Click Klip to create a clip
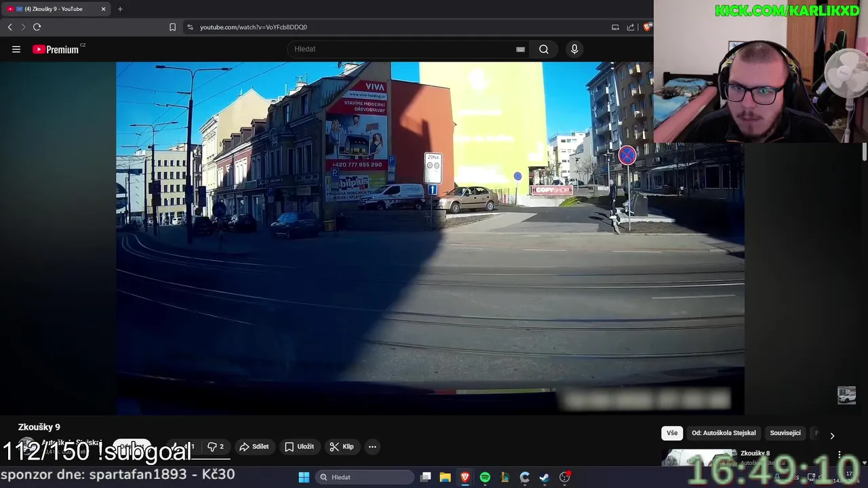Viewport: 868px width, 488px height. [342, 447]
